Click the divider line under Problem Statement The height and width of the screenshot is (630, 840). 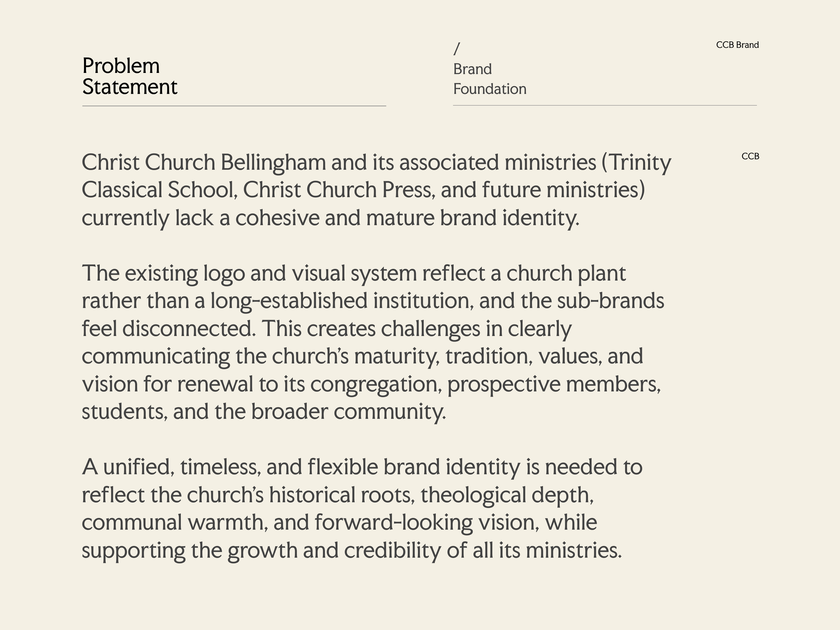(x=234, y=106)
